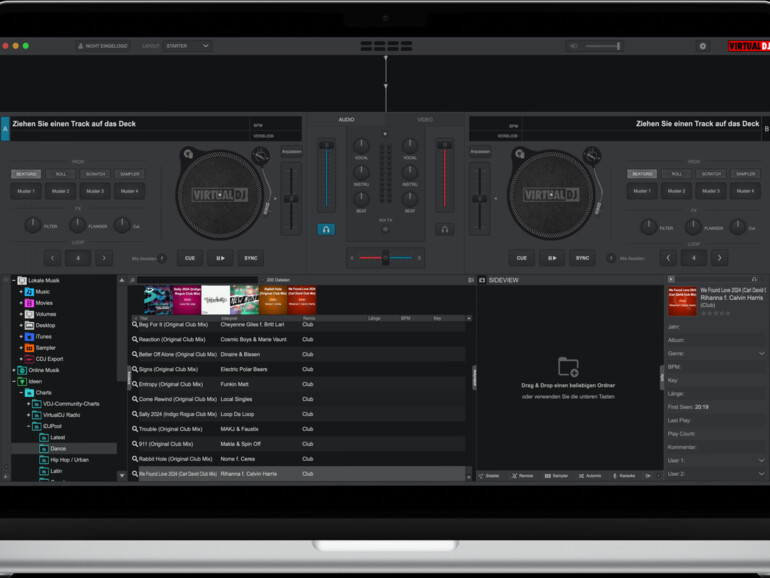Screen dimensions: 770x578
Task: Switch to the VIDEO mixer tab
Action: point(425,120)
